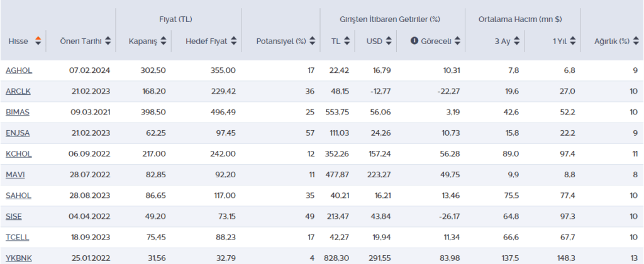Viewport: 644px width, 264px height.
Task: Click BIMAS target price 496,49
Action: coord(223,112)
